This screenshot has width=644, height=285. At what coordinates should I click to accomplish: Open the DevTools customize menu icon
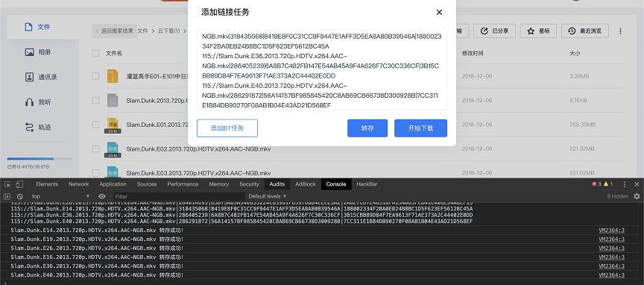[x=625, y=184]
